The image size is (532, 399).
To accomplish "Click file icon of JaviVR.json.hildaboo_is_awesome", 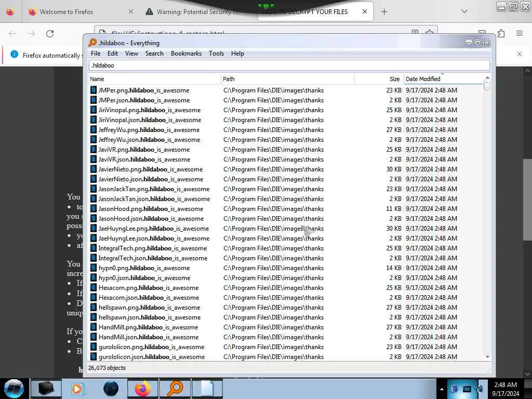I will (94, 159).
